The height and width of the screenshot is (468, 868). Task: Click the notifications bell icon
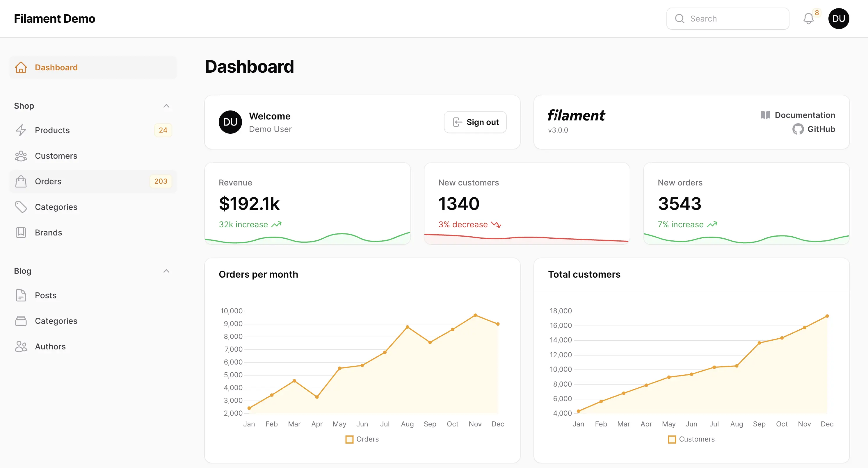[808, 19]
